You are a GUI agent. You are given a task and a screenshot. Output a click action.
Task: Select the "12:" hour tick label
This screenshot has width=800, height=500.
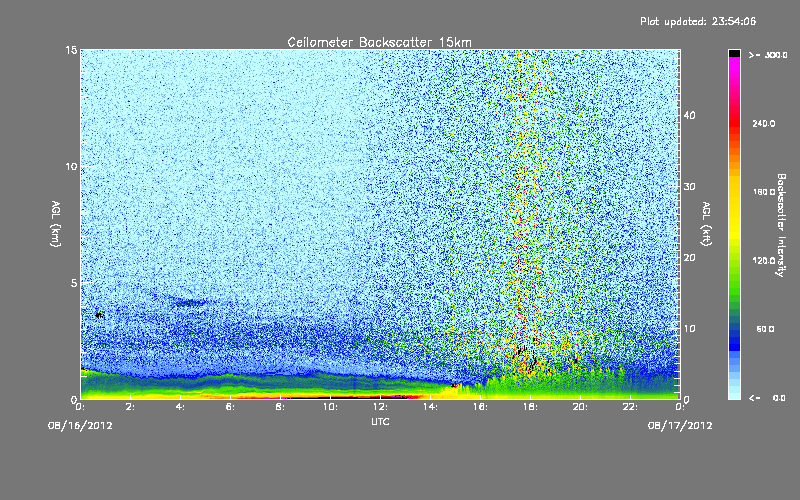(380, 407)
